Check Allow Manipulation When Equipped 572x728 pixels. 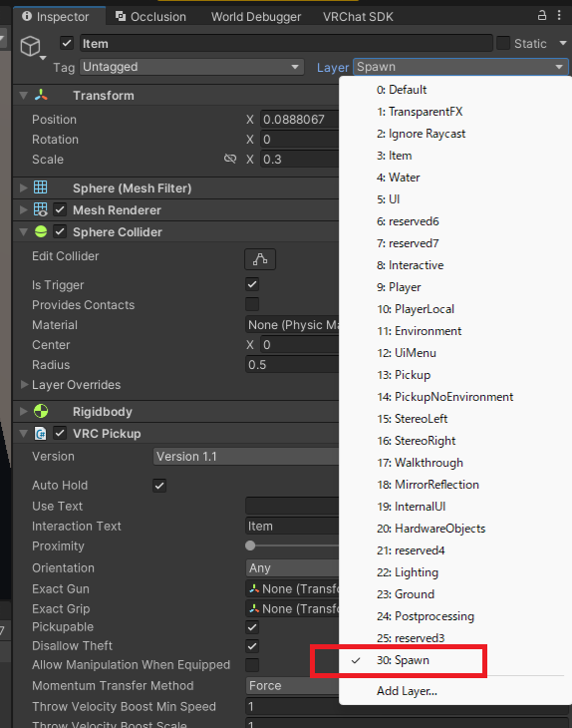(x=252, y=665)
